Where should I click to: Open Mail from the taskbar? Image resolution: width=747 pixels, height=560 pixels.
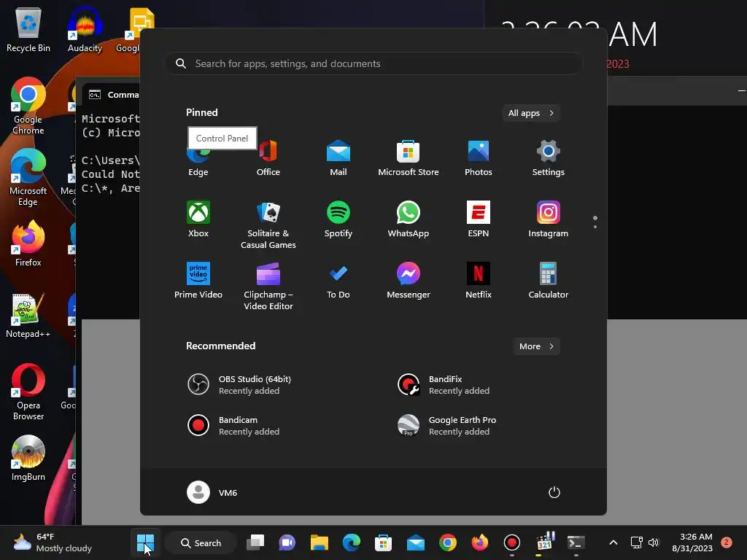pyautogui.click(x=415, y=542)
